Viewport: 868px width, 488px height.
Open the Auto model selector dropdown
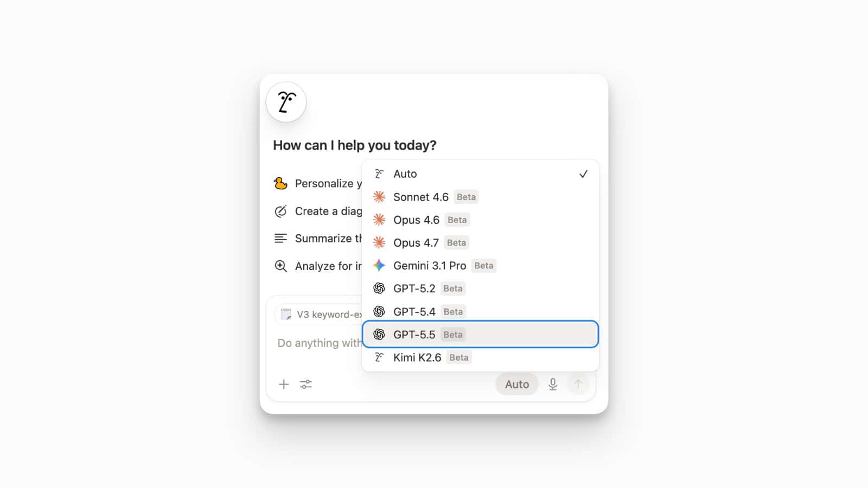point(516,384)
